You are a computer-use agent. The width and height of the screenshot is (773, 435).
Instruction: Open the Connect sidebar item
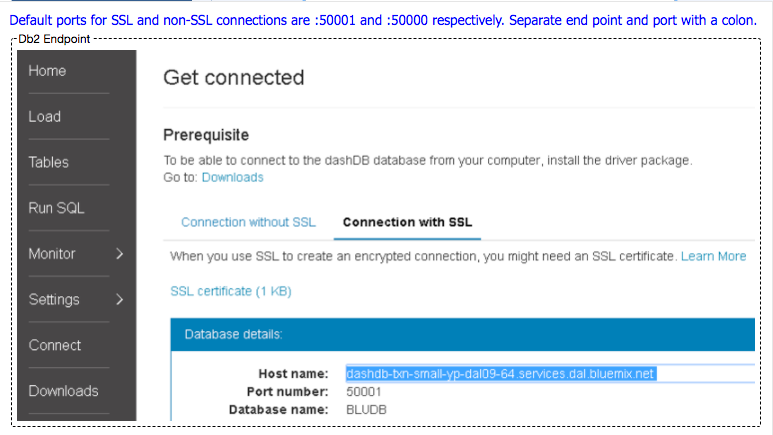54,345
